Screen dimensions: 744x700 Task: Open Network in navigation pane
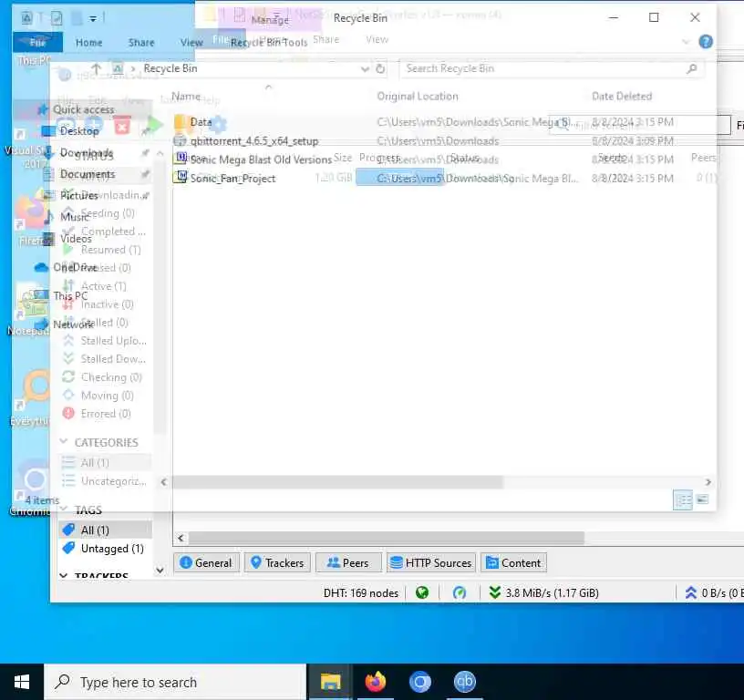(74, 324)
